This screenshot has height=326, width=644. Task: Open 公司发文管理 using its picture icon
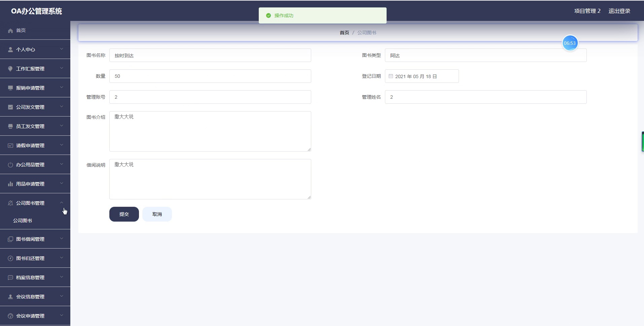pyautogui.click(x=10, y=107)
